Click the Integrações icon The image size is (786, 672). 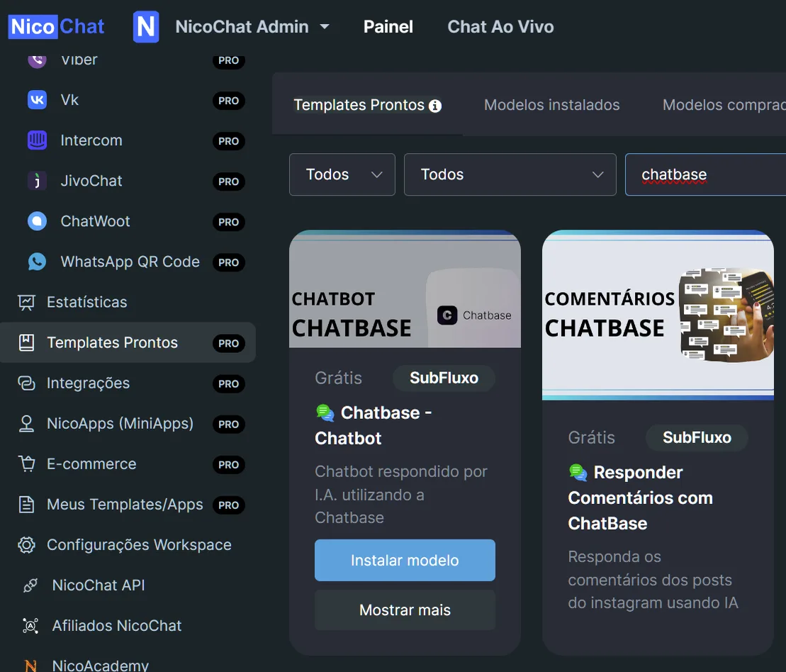[26, 383]
